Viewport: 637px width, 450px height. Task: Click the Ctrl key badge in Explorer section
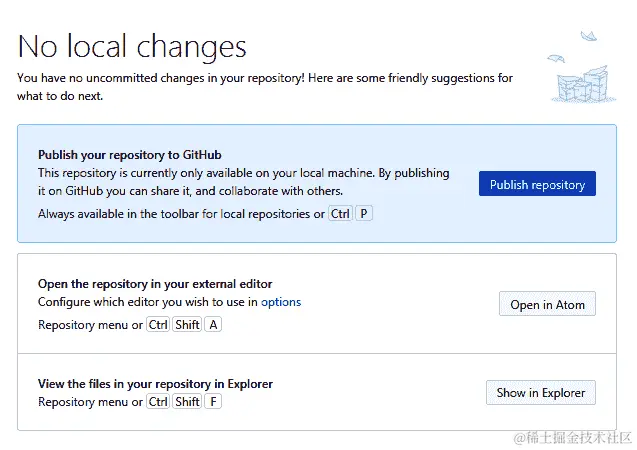(158, 402)
